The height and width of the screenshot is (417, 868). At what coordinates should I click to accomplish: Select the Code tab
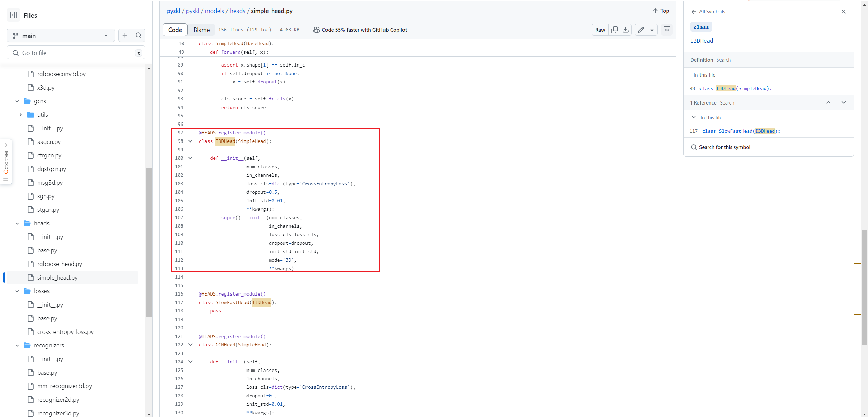(175, 30)
